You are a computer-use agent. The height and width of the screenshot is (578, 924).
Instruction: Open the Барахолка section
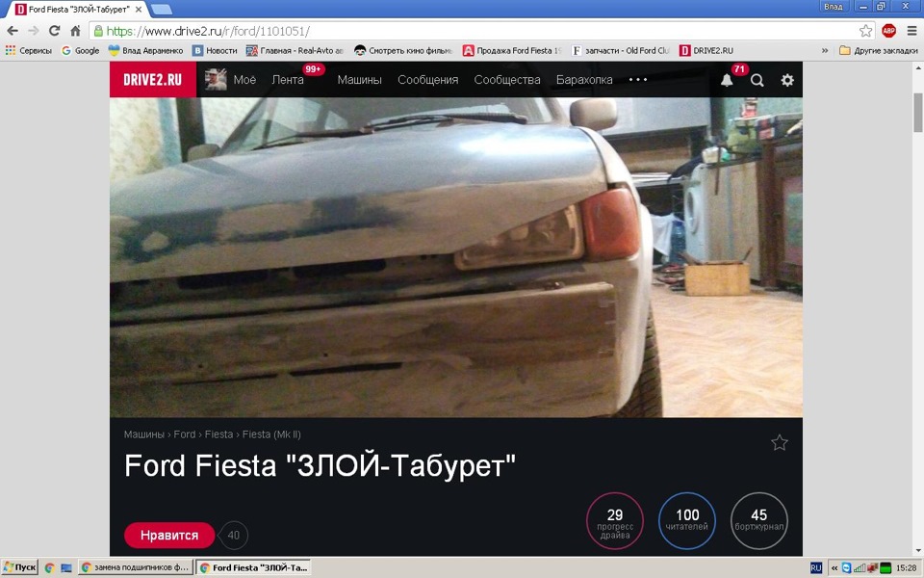click(584, 80)
